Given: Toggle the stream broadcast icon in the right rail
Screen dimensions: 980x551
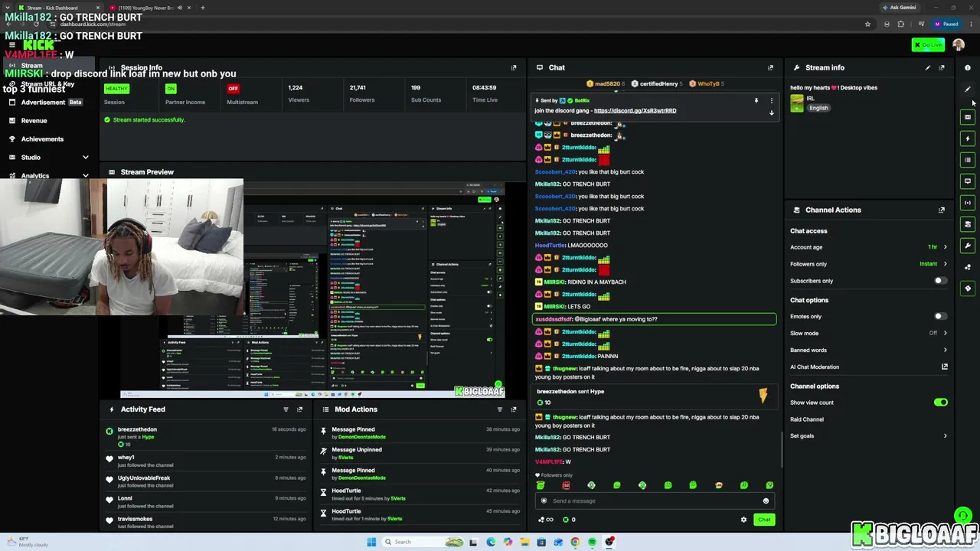Looking at the screenshot, I should [x=968, y=203].
